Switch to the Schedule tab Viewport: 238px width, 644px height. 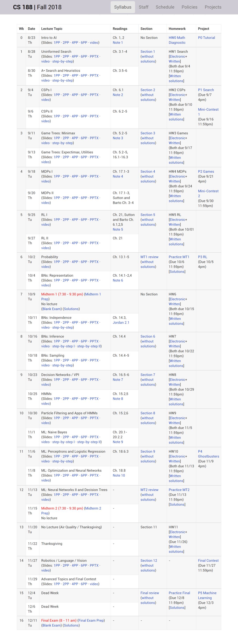pos(165,7)
